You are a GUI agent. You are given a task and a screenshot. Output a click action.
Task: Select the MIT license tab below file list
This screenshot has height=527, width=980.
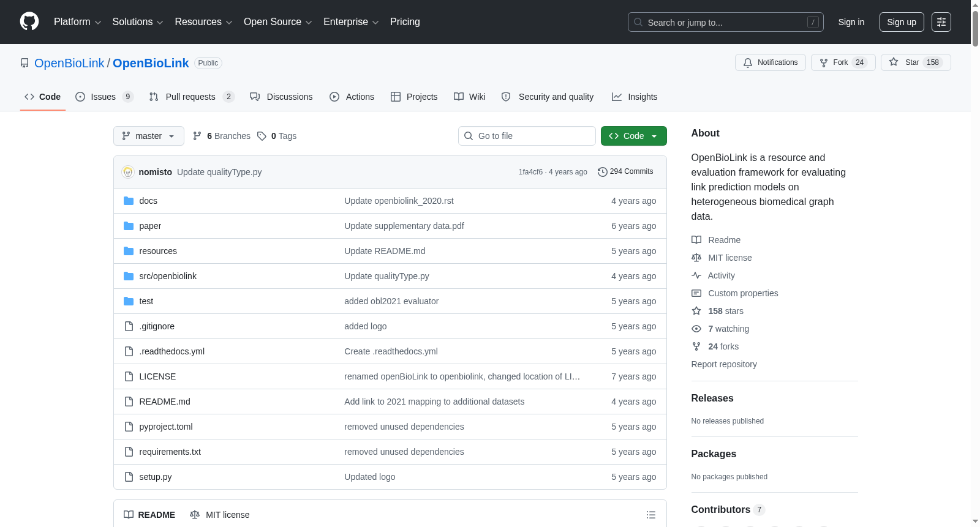click(220, 515)
